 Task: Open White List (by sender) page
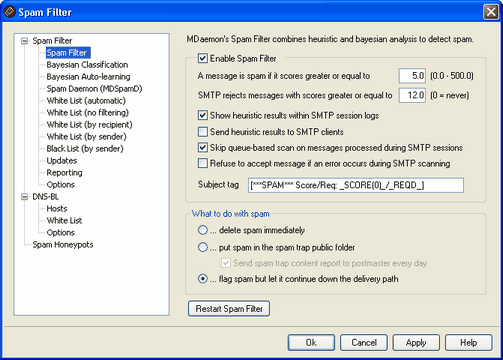pyautogui.click(x=86, y=137)
